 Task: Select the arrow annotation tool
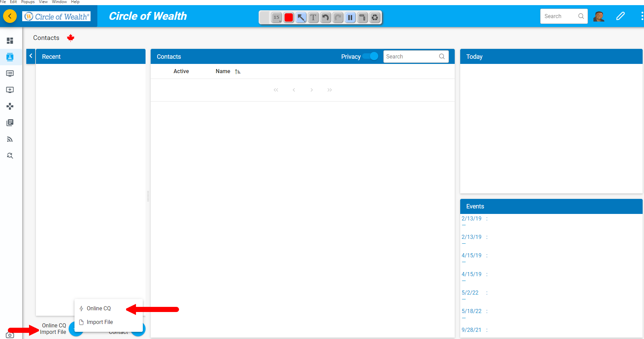pyautogui.click(x=301, y=17)
